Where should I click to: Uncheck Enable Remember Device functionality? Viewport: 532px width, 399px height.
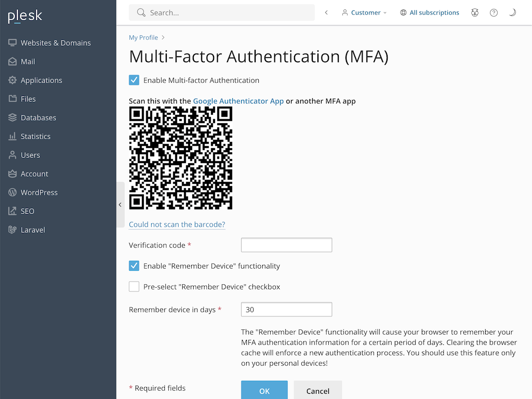[x=134, y=265]
